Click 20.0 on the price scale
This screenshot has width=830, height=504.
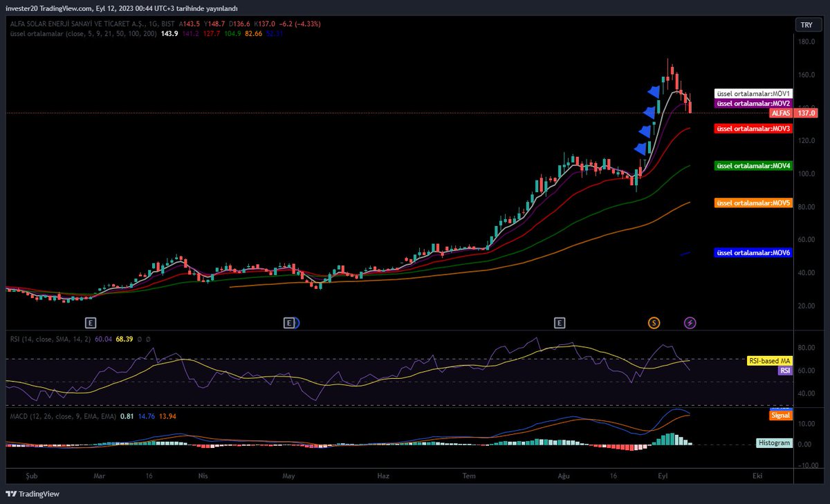click(806, 305)
